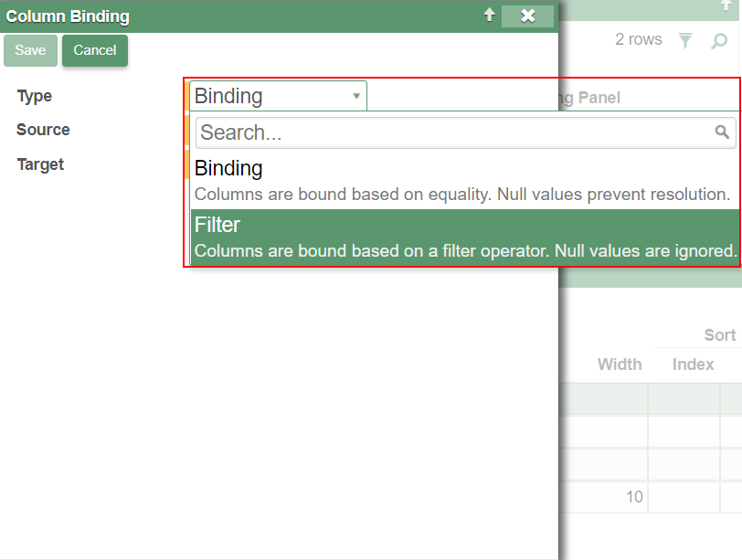Click the Width column header
Viewport: 742px width, 560px height.
point(619,365)
